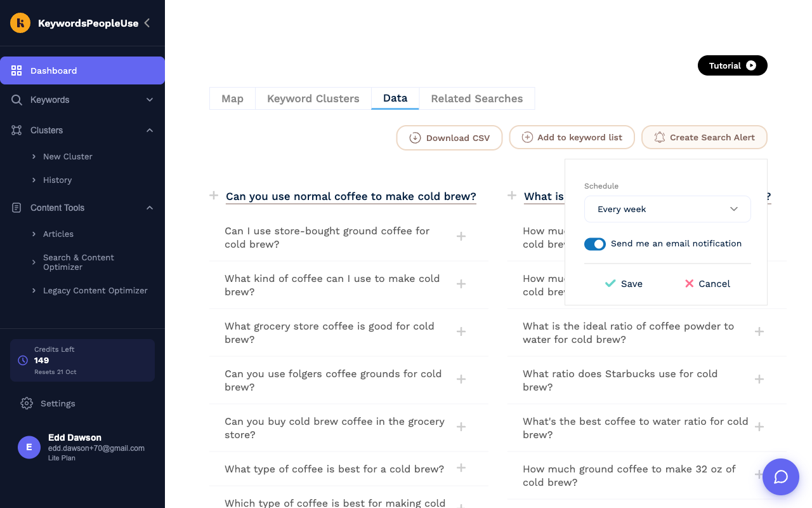The width and height of the screenshot is (812, 508).
Task: Switch to the Map tab
Action: pyautogui.click(x=232, y=98)
